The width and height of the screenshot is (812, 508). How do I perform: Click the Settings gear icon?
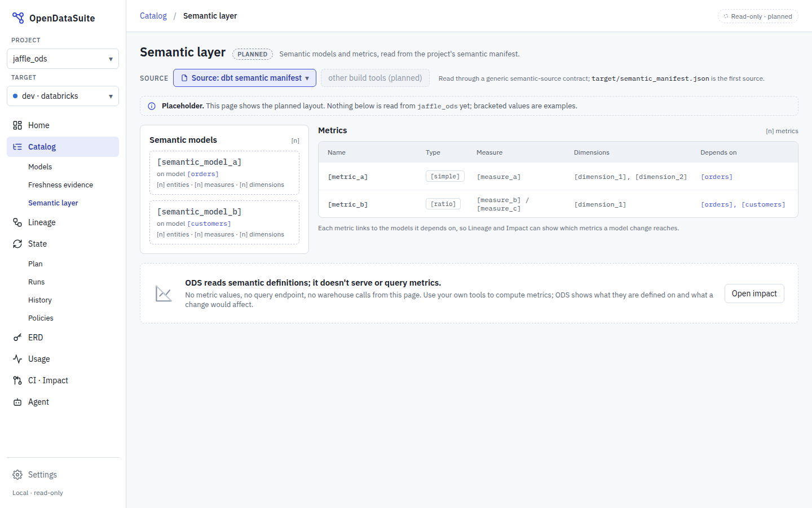17,475
